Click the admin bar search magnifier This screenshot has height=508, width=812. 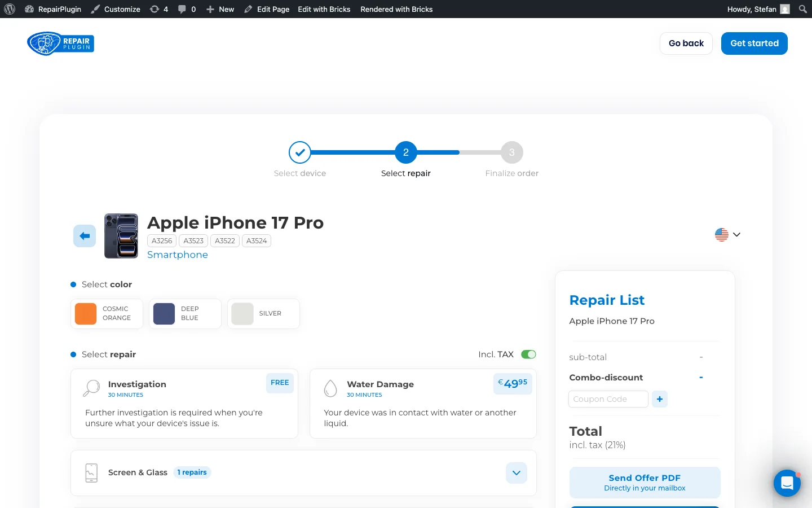coord(803,9)
